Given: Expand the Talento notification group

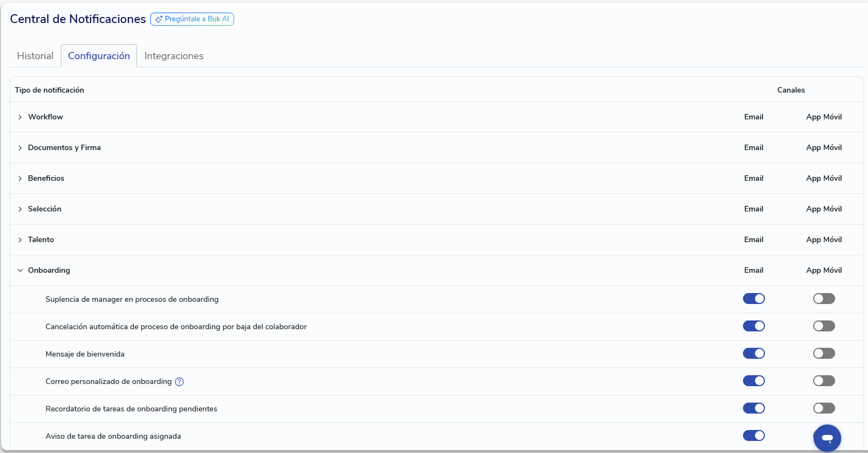Looking at the screenshot, I should pos(20,240).
